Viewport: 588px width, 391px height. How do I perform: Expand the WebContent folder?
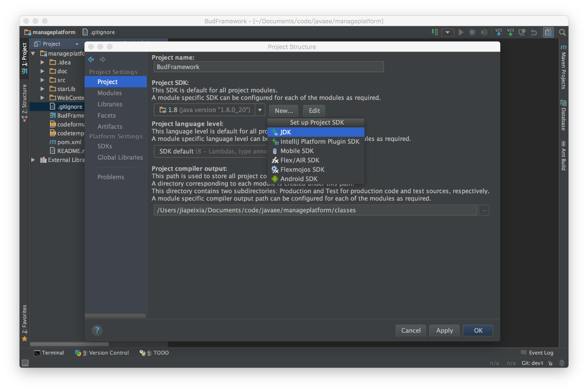click(x=42, y=98)
